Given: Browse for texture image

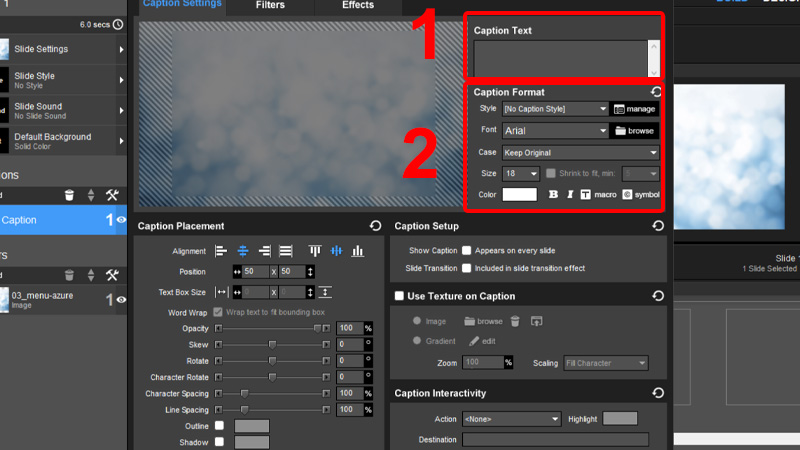Looking at the screenshot, I should tap(483, 321).
